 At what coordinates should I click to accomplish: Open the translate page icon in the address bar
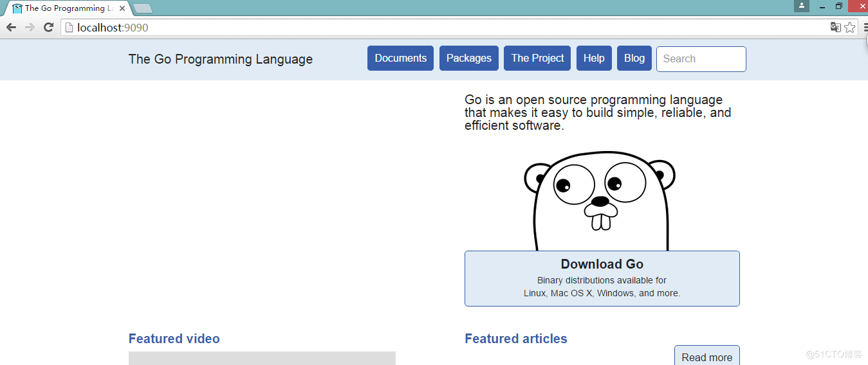(x=835, y=27)
